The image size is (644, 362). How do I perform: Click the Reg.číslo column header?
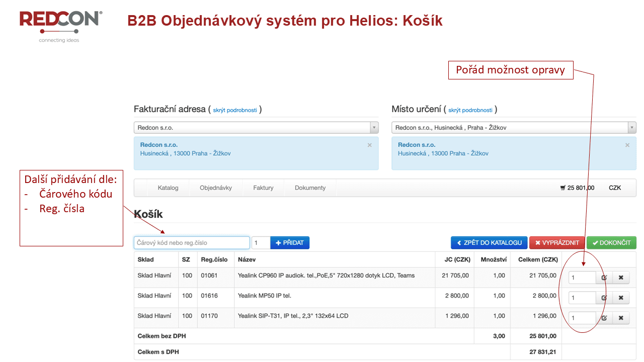(x=214, y=260)
